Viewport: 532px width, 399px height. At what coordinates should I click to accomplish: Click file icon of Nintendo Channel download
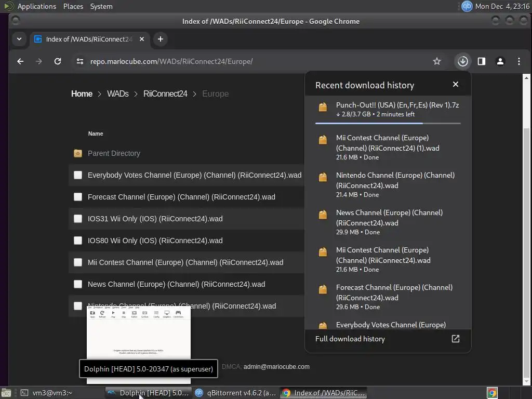coord(323,177)
